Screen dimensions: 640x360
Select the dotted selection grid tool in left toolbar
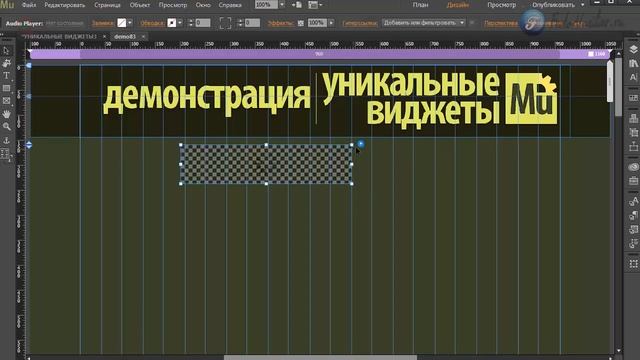click(x=5, y=153)
